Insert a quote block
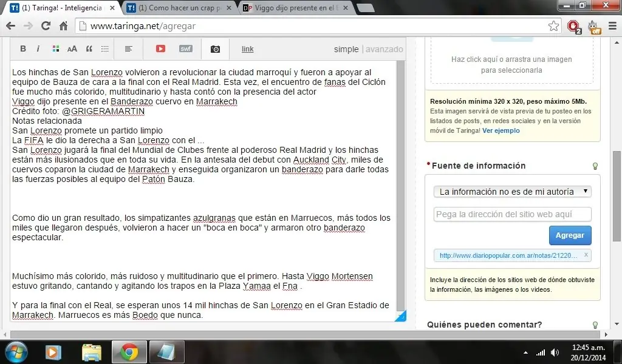Viewport: 622px width, 364px height. pyautogui.click(x=89, y=49)
